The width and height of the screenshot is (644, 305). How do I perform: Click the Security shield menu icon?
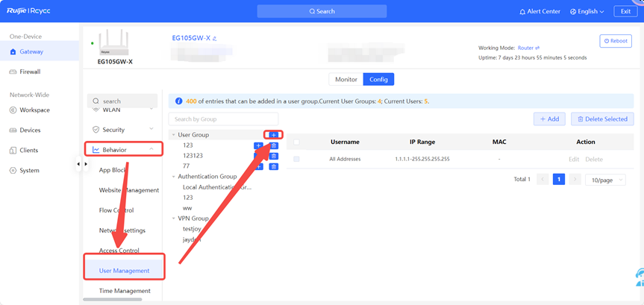[96, 130]
